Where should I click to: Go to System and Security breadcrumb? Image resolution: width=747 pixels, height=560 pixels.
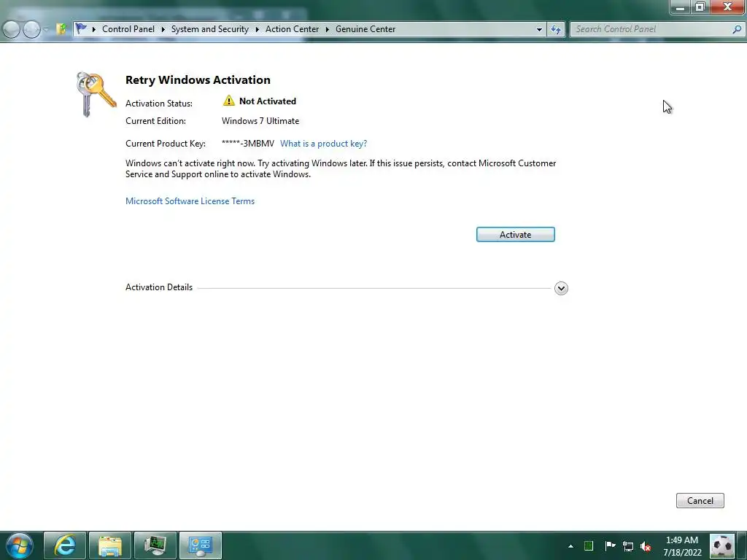tap(209, 29)
